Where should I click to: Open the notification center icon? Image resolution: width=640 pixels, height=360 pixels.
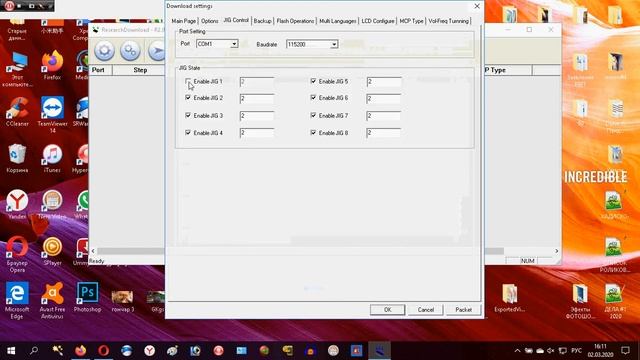tap(625, 351)
